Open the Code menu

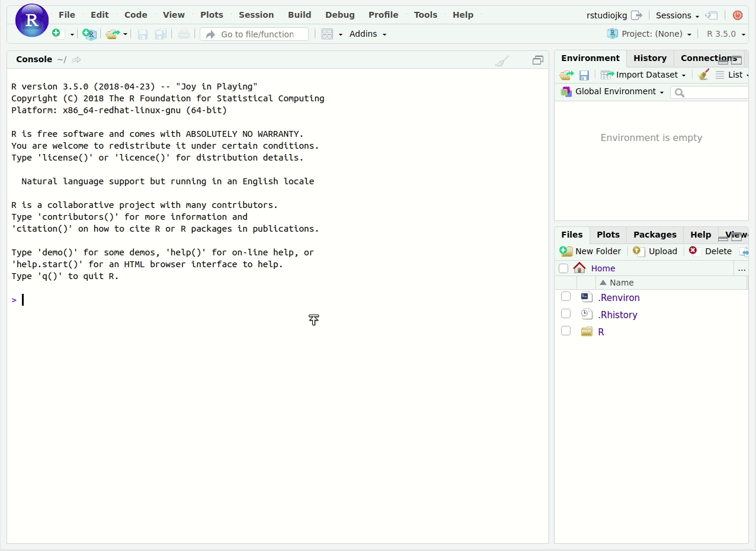point(136,15)
